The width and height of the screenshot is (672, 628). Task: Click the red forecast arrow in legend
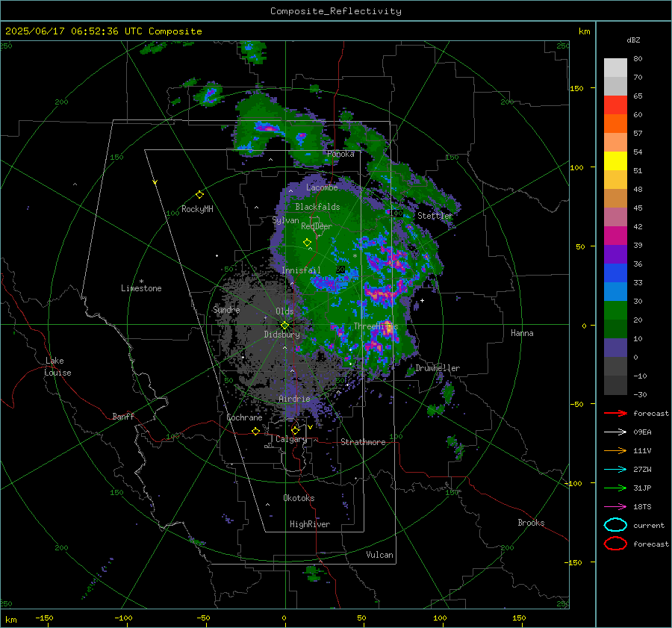tap(615, 413)
